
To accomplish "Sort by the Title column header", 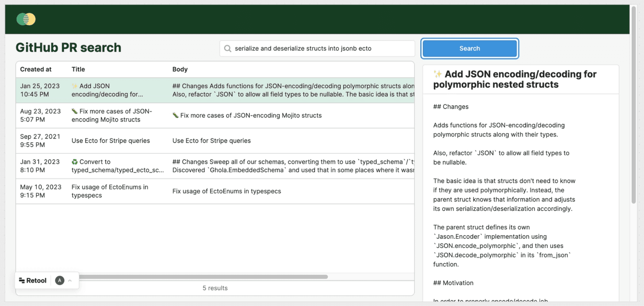I will pyautogui.click(x=78, y=69).
